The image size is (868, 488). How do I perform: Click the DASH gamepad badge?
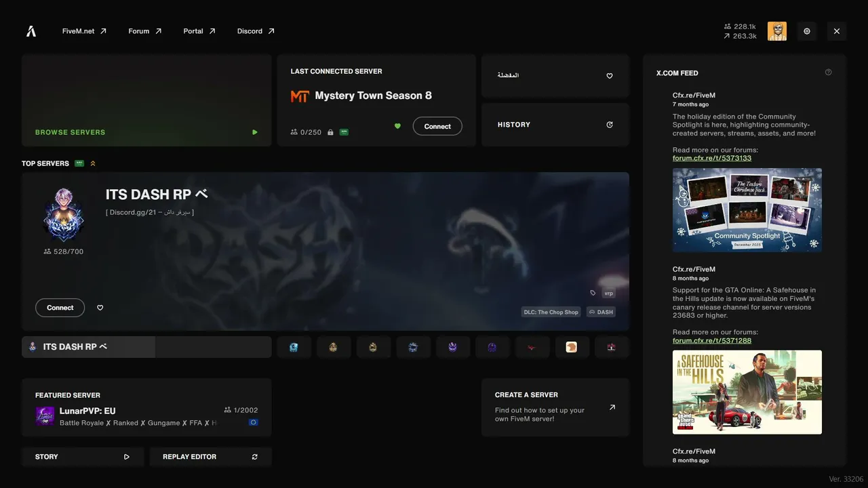click(601, 312)
